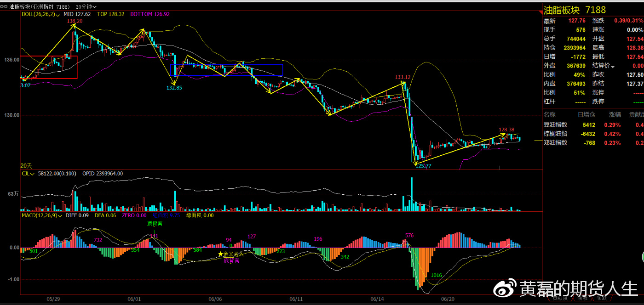Click the 06/11 date on time axis

(296, 299)
